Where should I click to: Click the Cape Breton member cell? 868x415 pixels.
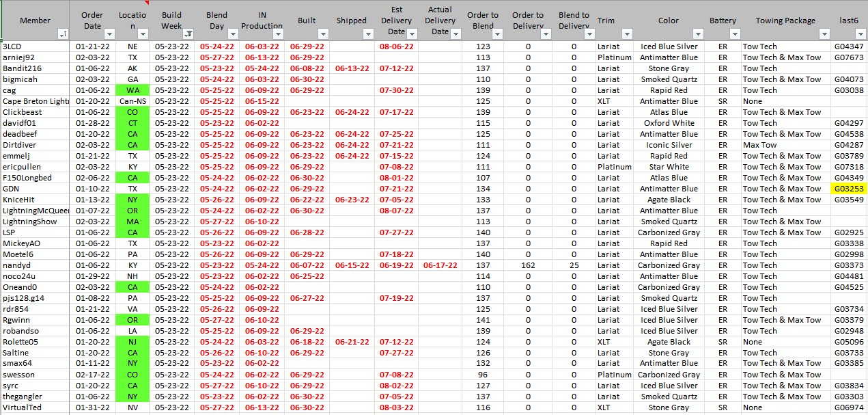pos(35,101)
